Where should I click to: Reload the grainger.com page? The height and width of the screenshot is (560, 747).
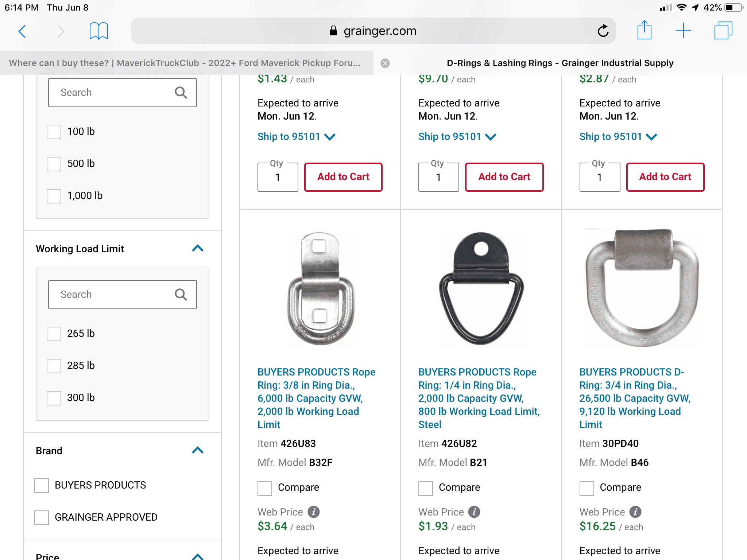coord(603,31)
